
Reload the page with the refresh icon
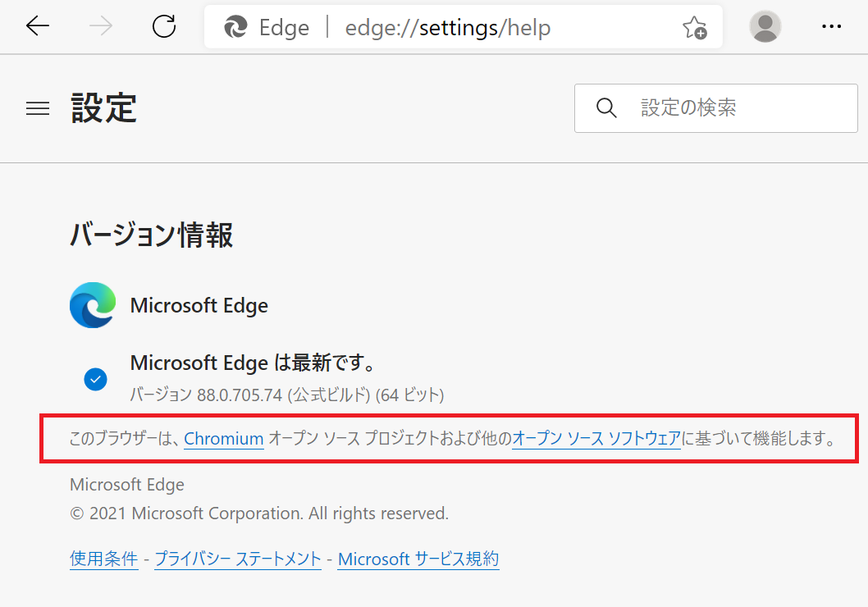164,26
